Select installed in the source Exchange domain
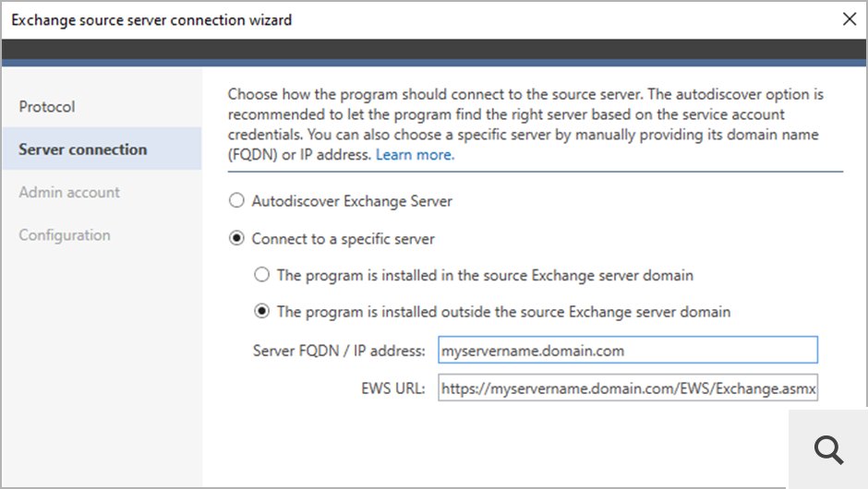Image resolution: width=868 pixels, height=489 pixels. click(262, 275)
